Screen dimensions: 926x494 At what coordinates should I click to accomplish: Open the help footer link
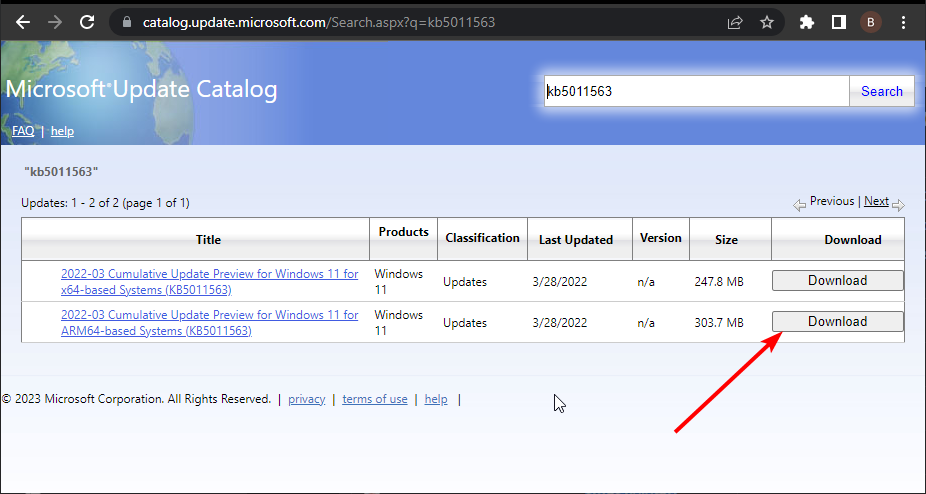[436, 399]
